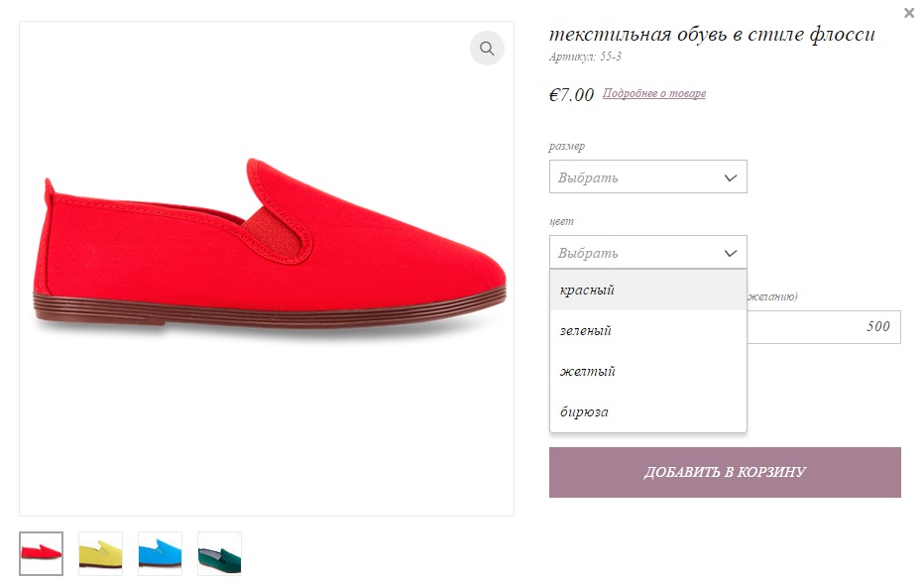Select красный from the color list

pyautogui.click(x=648, y=291)
